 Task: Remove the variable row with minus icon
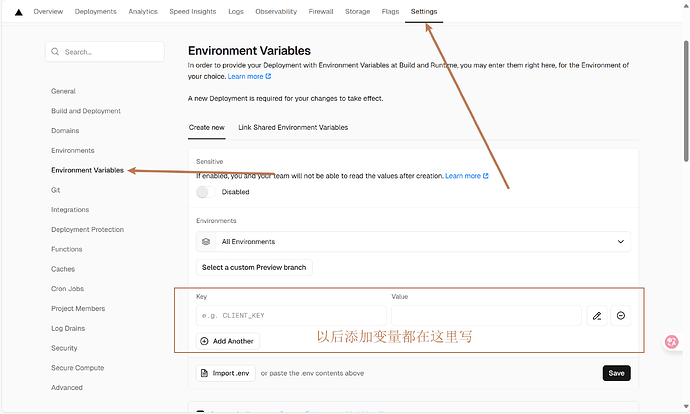(x=620, y=315)
